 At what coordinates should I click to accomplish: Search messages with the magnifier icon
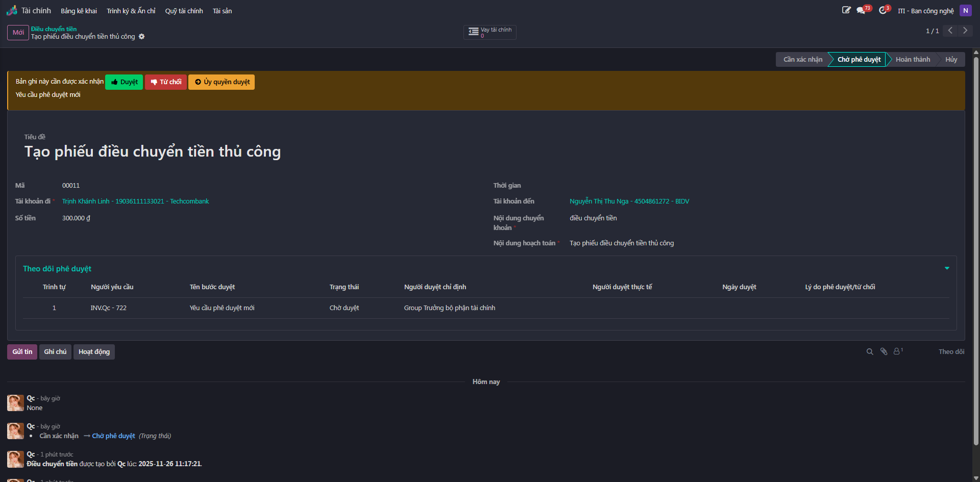[x=870, y=351]
